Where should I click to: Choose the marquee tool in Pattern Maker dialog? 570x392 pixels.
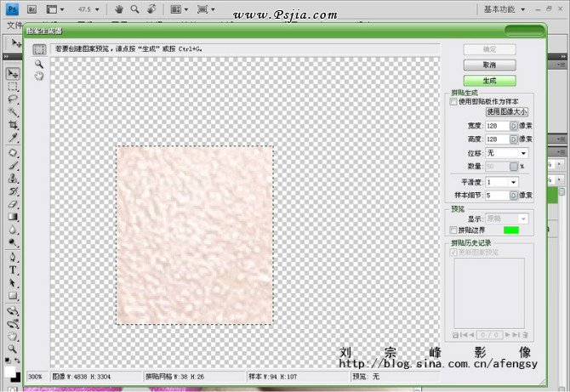pyautogui.click(x=39, y=49)
